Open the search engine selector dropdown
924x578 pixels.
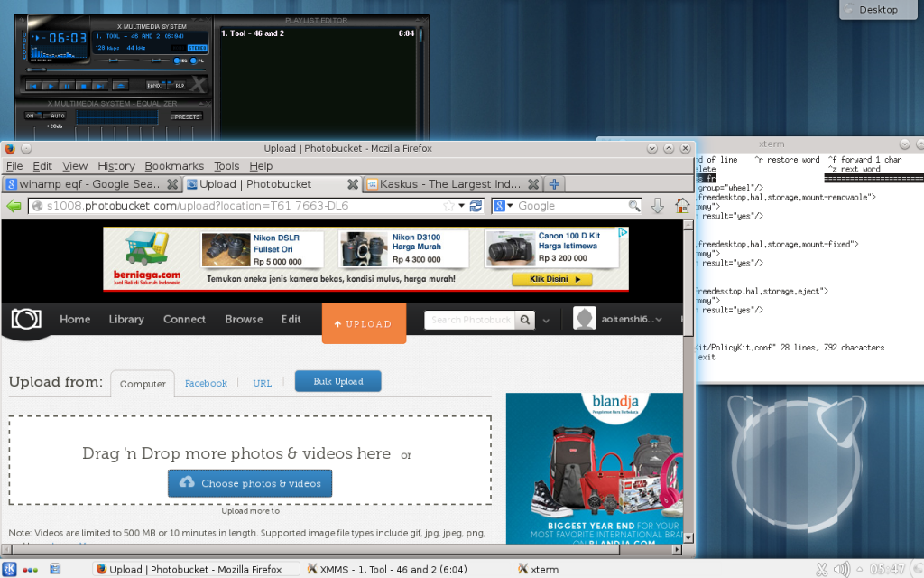[504, 206]
